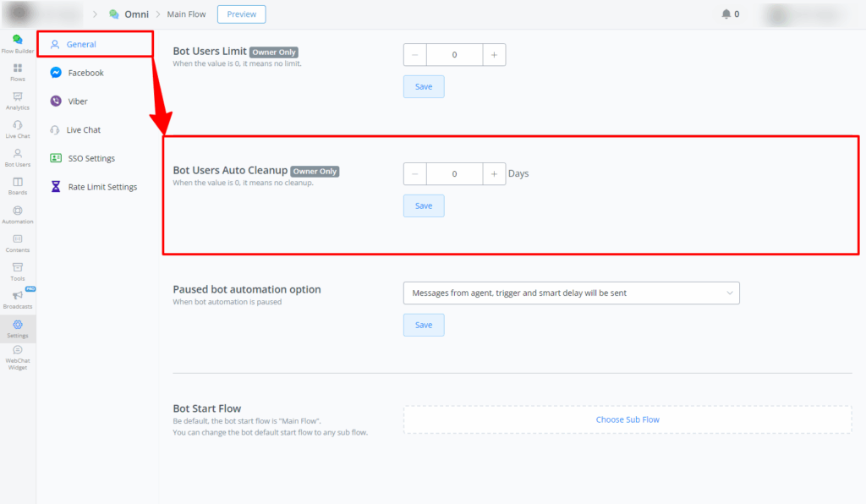Increase Bot Users Auto Cleanup days
866x504 pixels.
point(494,173)
